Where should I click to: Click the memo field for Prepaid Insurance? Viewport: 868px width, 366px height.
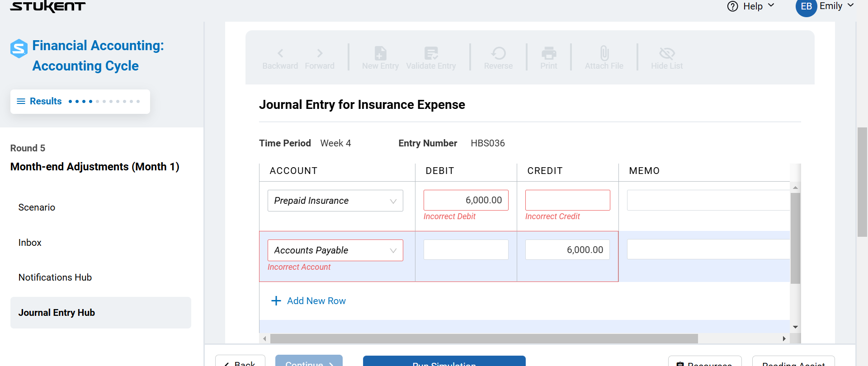click(x=708, y=200)
